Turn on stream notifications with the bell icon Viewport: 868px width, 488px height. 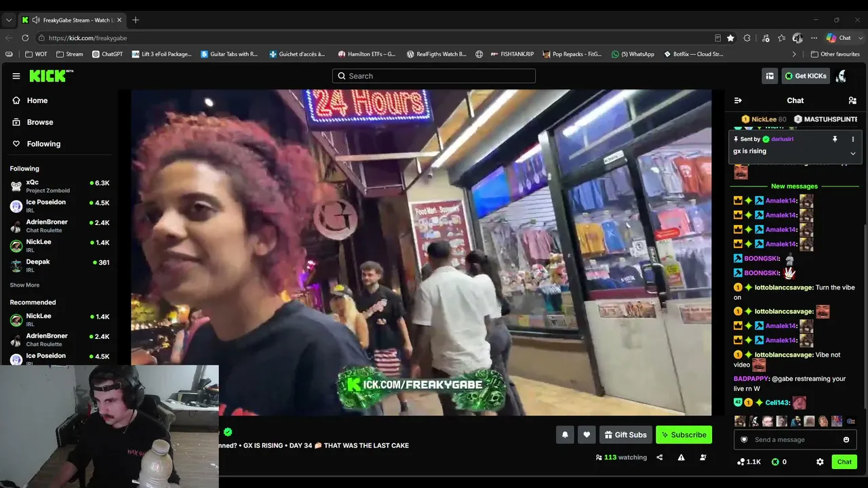565,434
